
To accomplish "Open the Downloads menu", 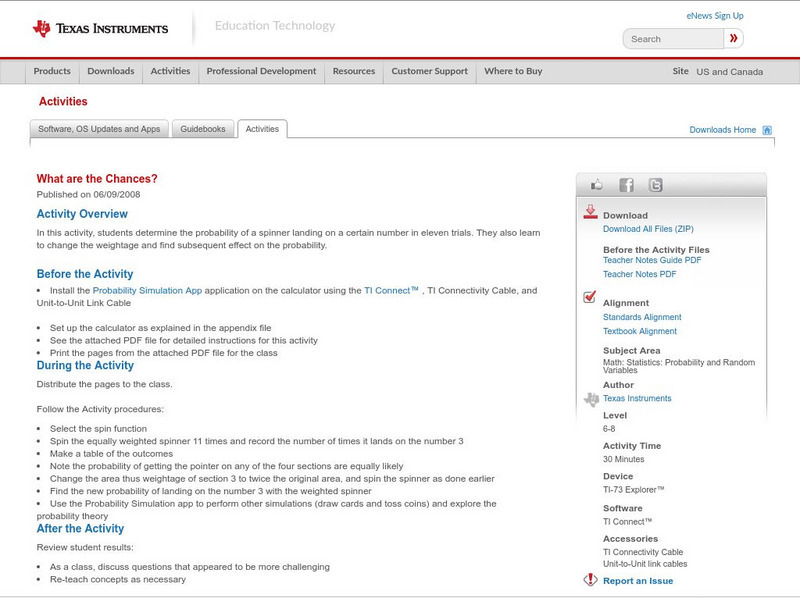I will [x=111, y=71].
